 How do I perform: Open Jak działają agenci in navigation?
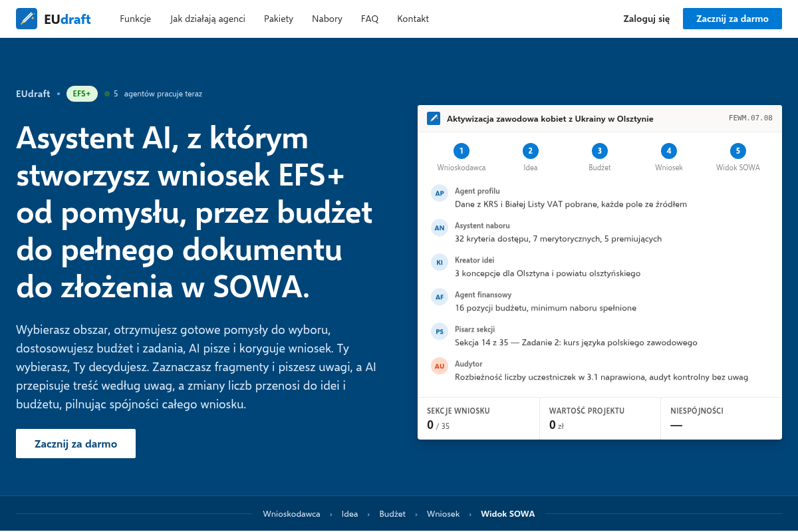coord(207,19)
